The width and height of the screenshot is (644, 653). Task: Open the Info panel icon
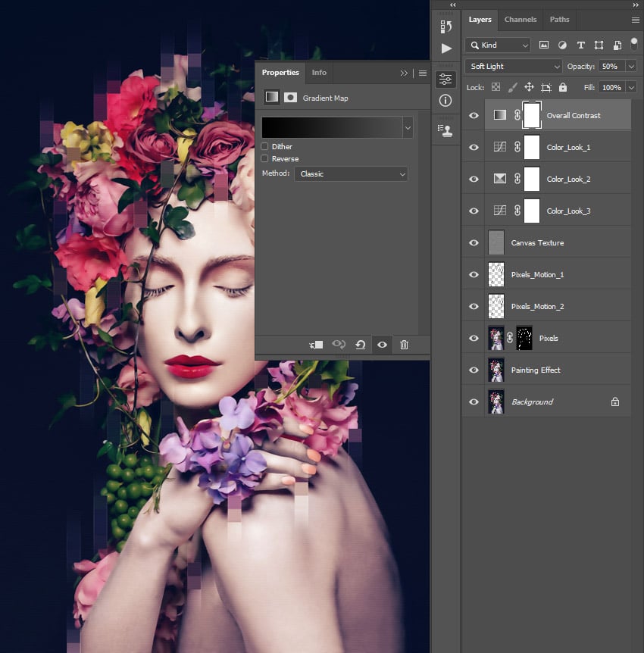point(445,99)
